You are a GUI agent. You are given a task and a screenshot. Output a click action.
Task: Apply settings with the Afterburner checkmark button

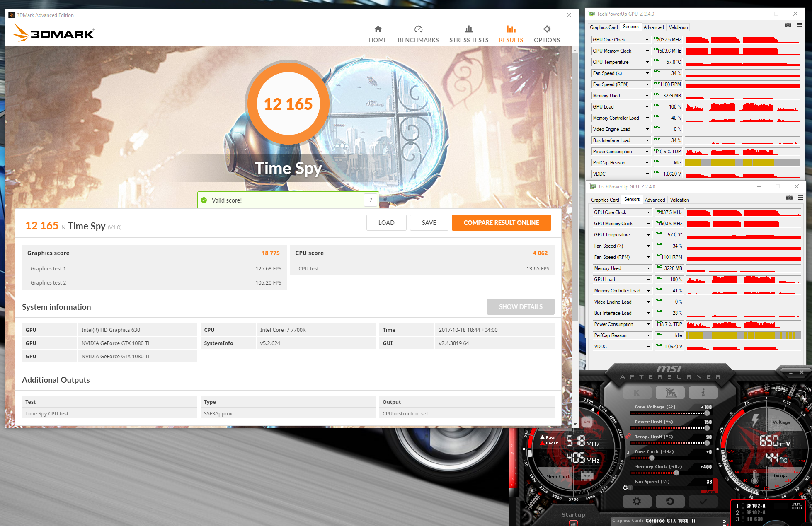tap(703, 502)
